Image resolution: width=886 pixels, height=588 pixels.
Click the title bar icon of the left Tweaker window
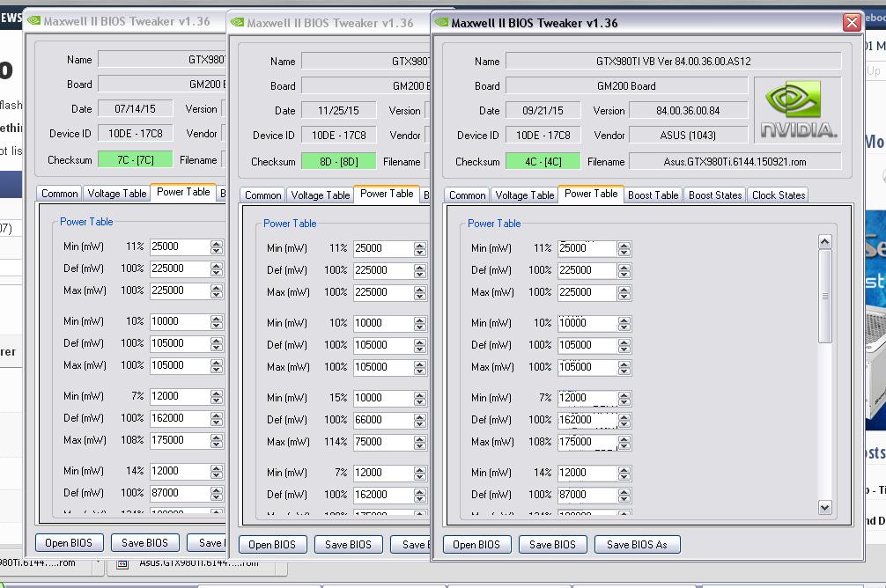pos(33,21)
